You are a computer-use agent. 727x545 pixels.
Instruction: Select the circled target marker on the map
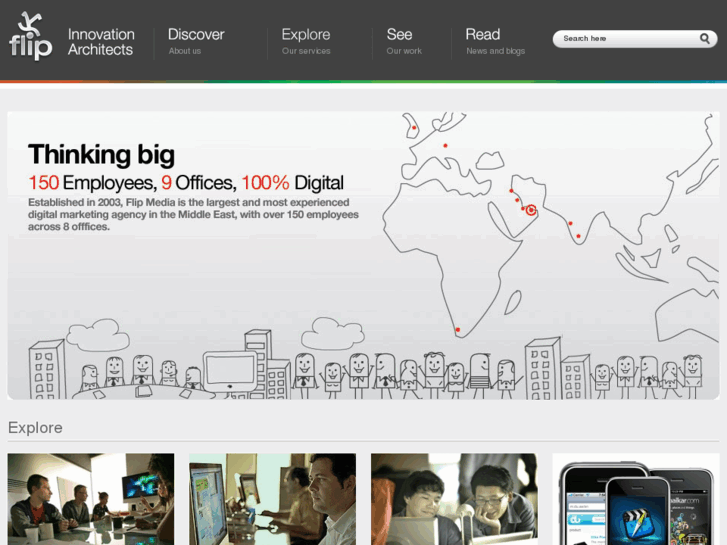pos(531,210)
